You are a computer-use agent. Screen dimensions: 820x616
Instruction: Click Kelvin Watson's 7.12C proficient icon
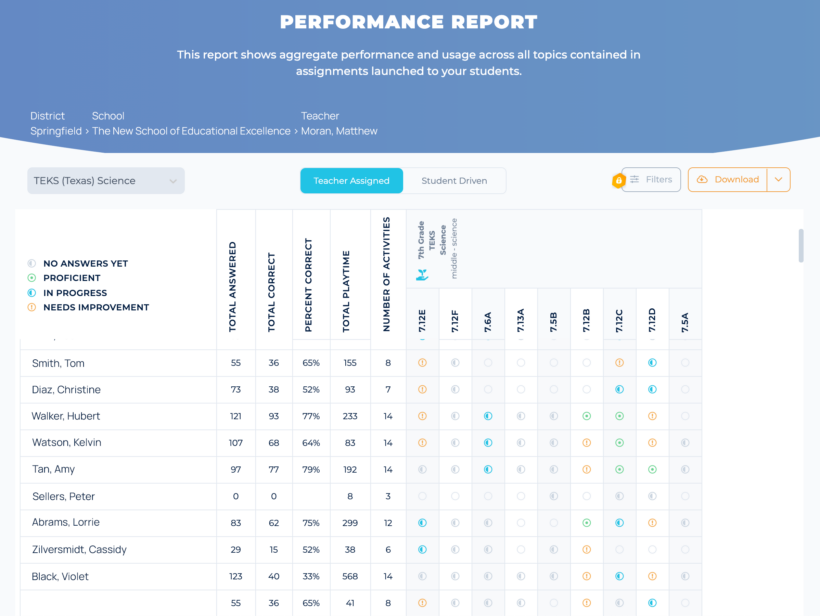tap(619, 442)
